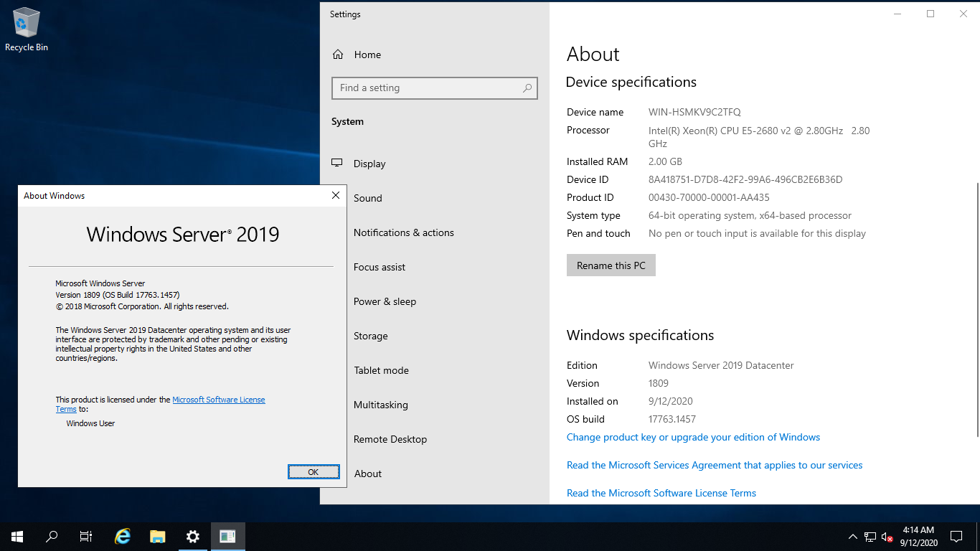Maximize the Settings window
The height and width of the screenshot is (551, 980).
click(930, 14)
